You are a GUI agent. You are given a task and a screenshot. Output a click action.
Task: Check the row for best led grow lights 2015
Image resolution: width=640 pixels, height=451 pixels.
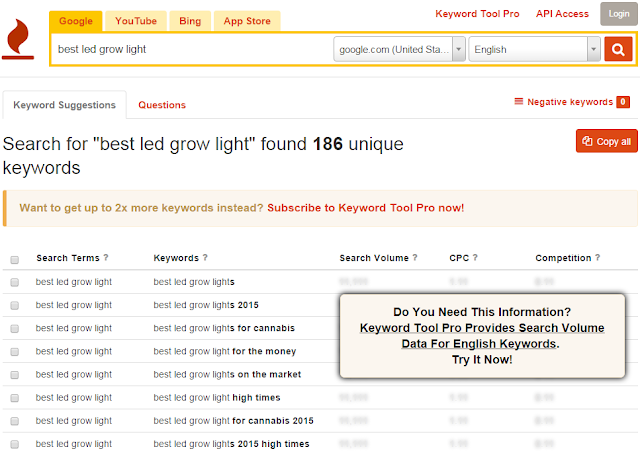(15, 305)
